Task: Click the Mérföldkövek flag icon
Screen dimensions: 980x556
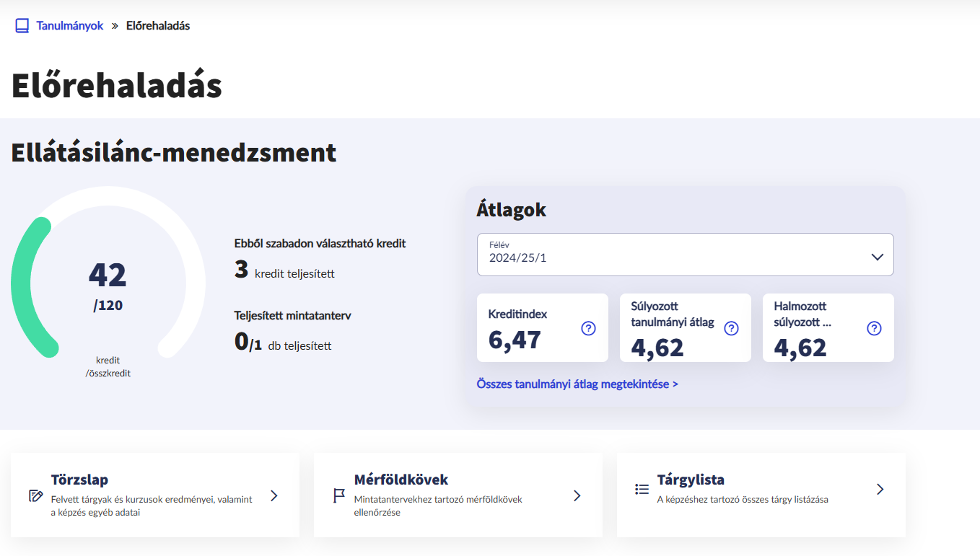Action: coord(339,495)
